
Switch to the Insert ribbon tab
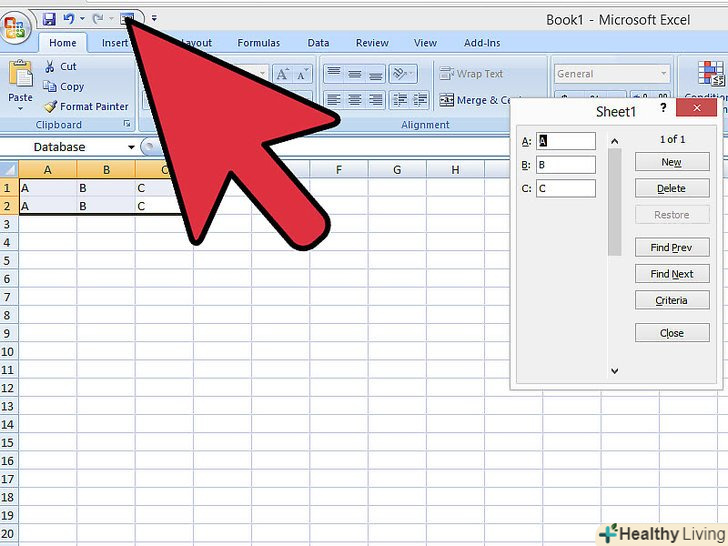coord(115,43)
